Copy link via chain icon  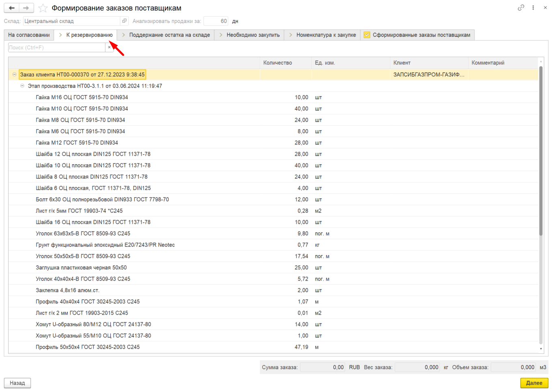pos(521,8)
